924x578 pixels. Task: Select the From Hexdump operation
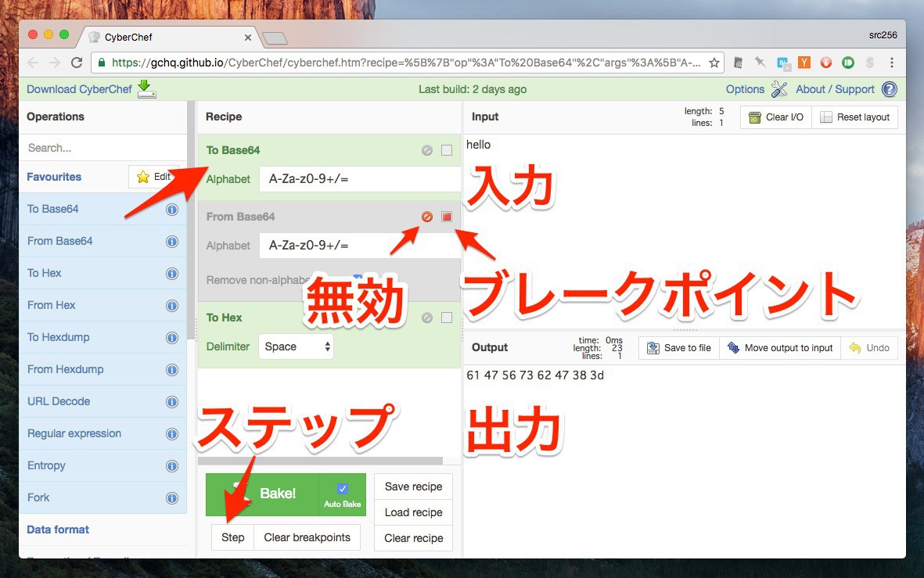pos(102,369)
